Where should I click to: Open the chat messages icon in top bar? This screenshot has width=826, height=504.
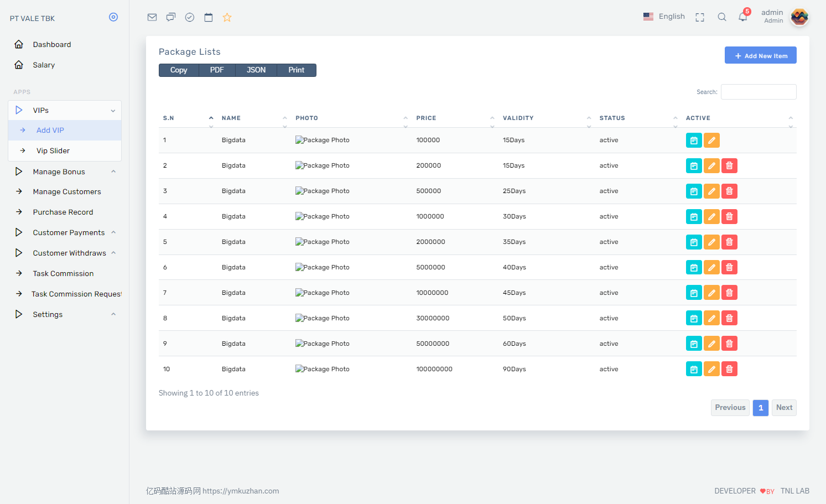pos(171,17)
